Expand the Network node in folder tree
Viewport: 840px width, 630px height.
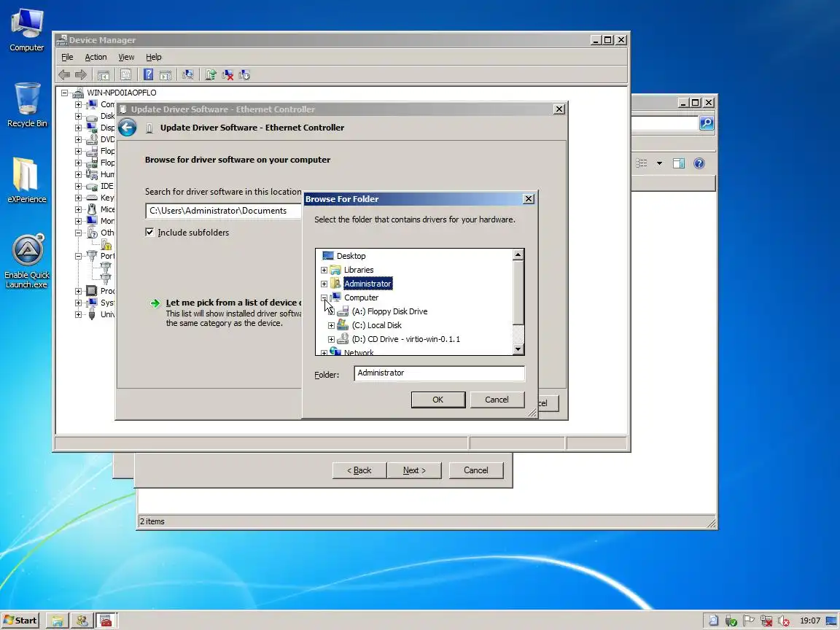(x=324, y=352)
